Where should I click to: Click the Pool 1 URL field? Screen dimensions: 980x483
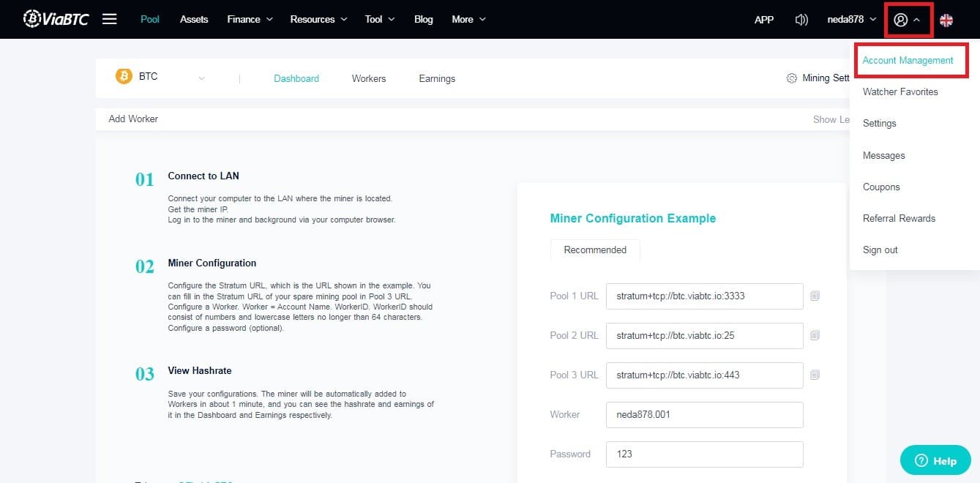point(705,296)
